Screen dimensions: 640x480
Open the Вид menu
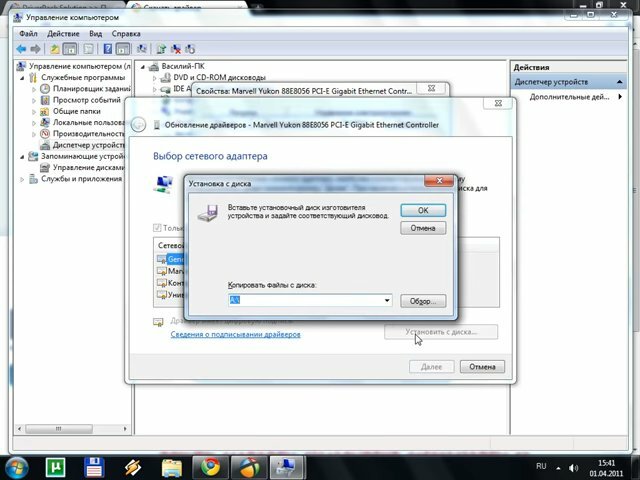[96, 33]
